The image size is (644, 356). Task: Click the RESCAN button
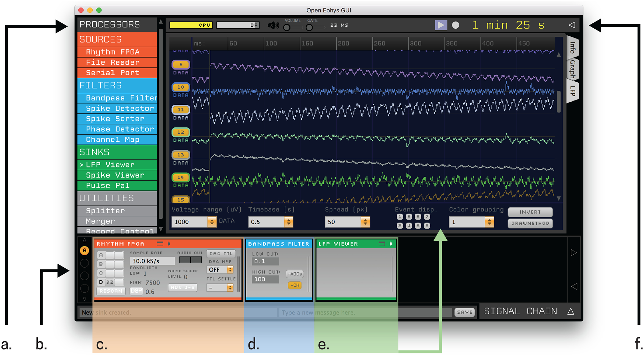click(111, 291)
